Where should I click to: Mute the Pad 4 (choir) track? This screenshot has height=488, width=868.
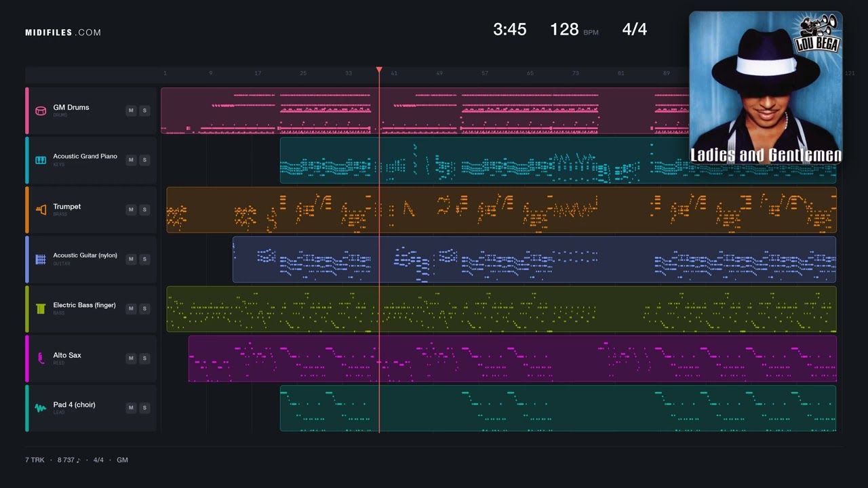click(131, 407)
